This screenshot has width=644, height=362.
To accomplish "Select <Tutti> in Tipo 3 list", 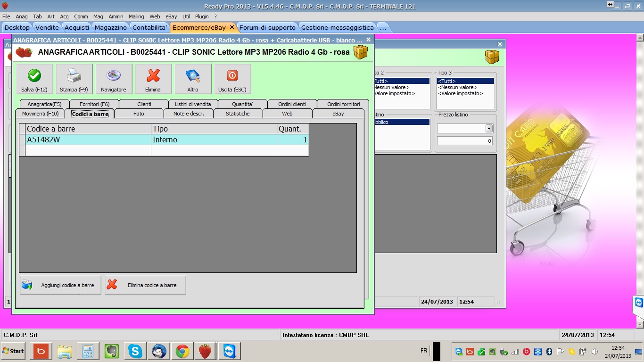I will coord(465,81).
